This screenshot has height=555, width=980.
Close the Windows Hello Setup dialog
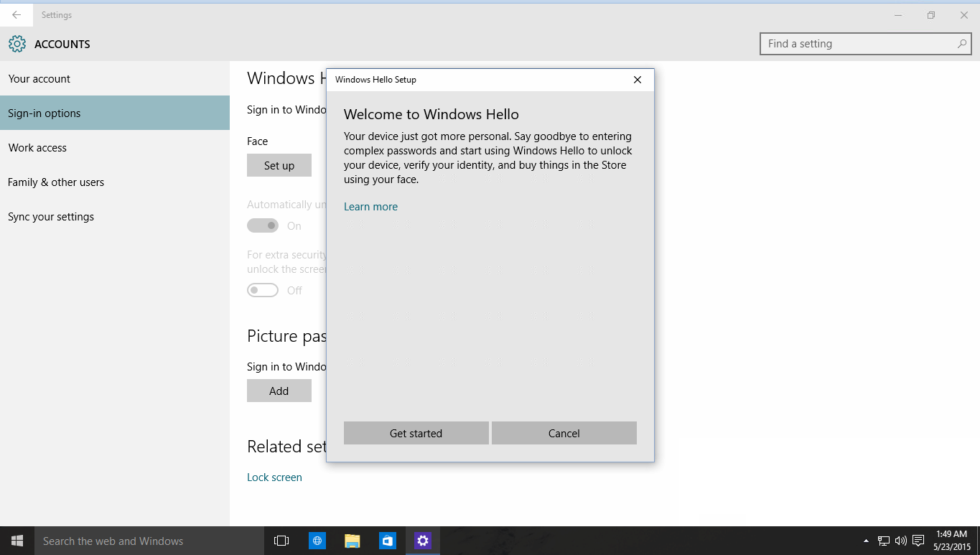[638, 80]
